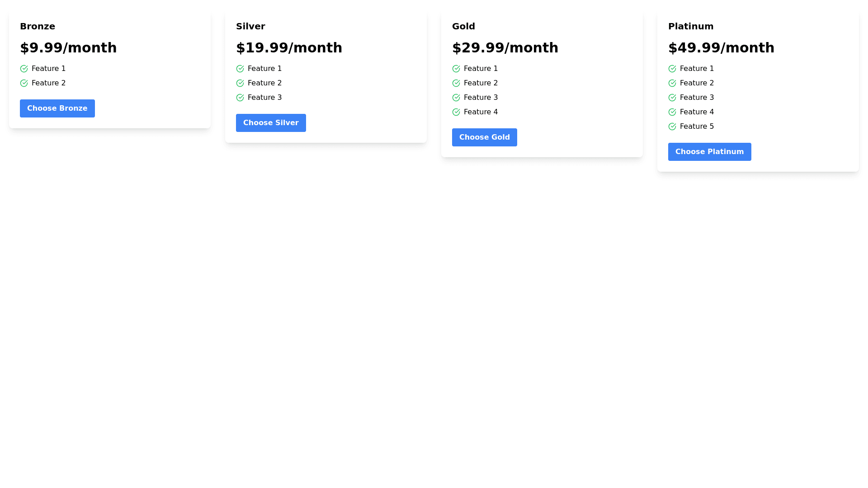
Task: Click Bronze Feature 1 check icon
Action: tap(24, 69)
